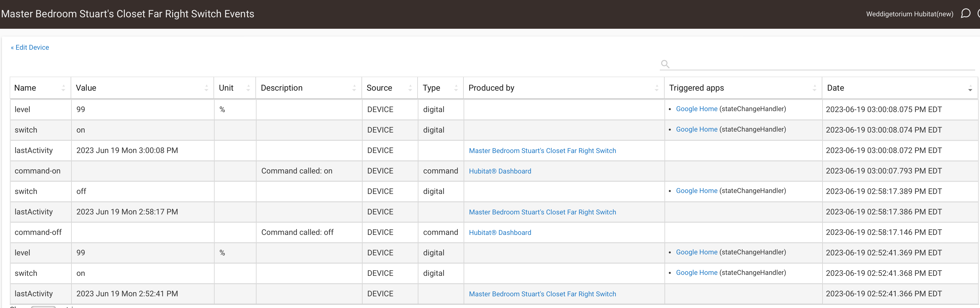Go back via Edit Device link
Viewport: 980px width, 308px height.
coord(30,48)
